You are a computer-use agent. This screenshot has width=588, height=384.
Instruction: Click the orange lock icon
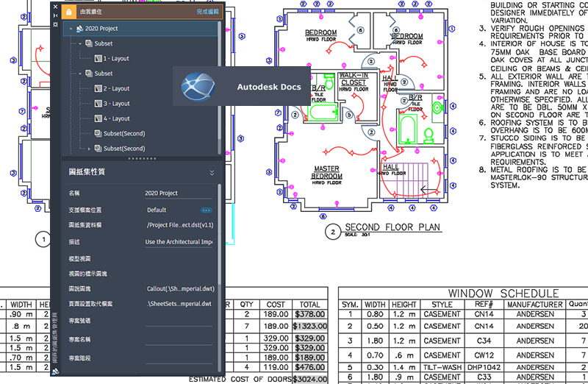(68, 12)
